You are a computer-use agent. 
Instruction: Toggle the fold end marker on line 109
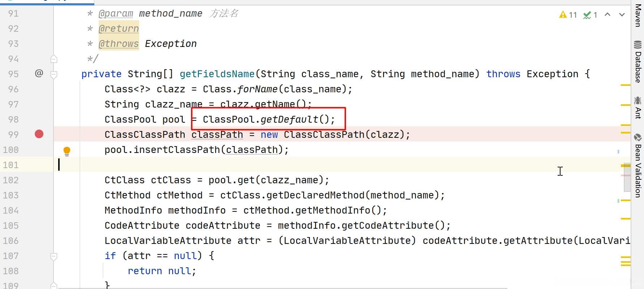click(54, 285)
